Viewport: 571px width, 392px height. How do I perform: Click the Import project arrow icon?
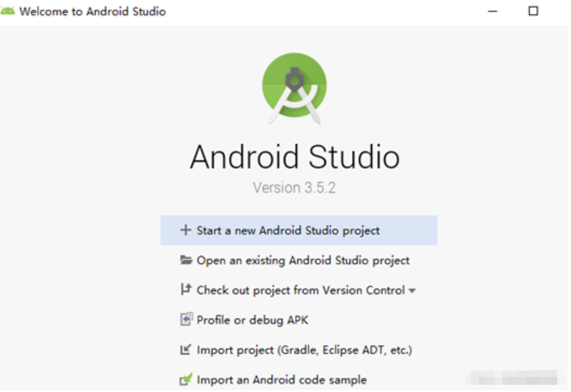tap(186, 350)
